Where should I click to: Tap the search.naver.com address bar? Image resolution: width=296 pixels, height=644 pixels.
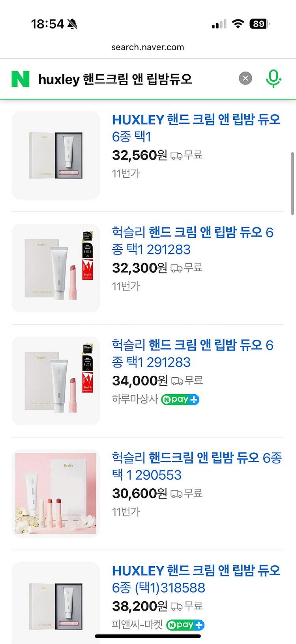click(148, 47)
